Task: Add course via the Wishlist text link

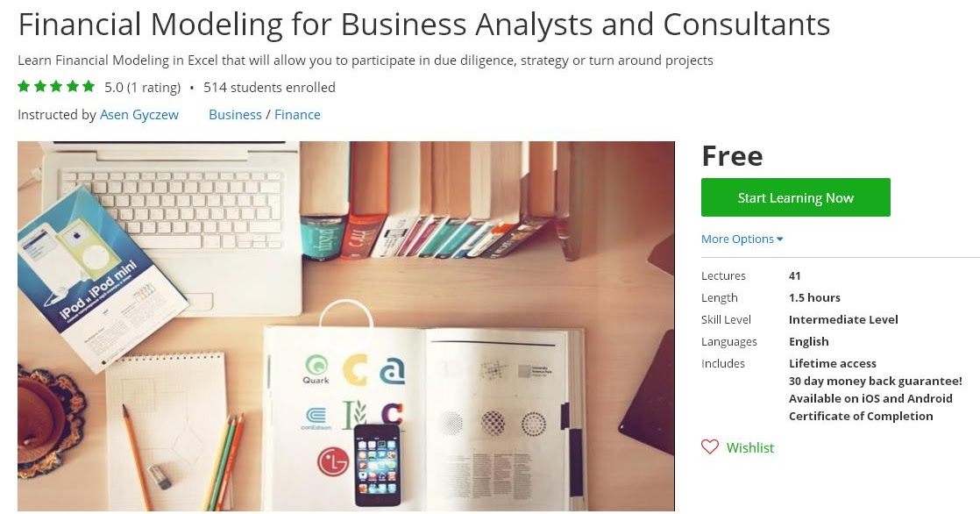Action: point(750,447)
